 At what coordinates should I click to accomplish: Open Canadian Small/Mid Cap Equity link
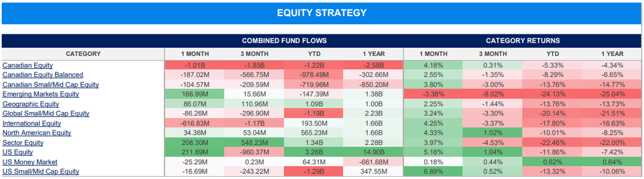tap(51, 85)
